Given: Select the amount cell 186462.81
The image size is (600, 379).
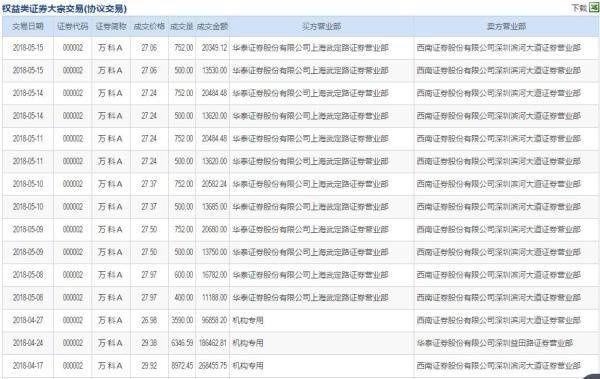Looking at the screenshot, I should (x=213, y=343).
